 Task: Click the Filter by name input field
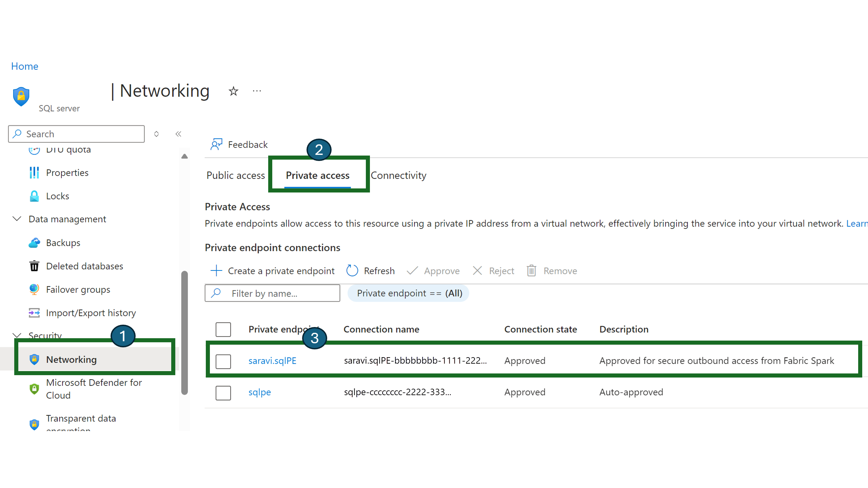(x=272, y=293)
